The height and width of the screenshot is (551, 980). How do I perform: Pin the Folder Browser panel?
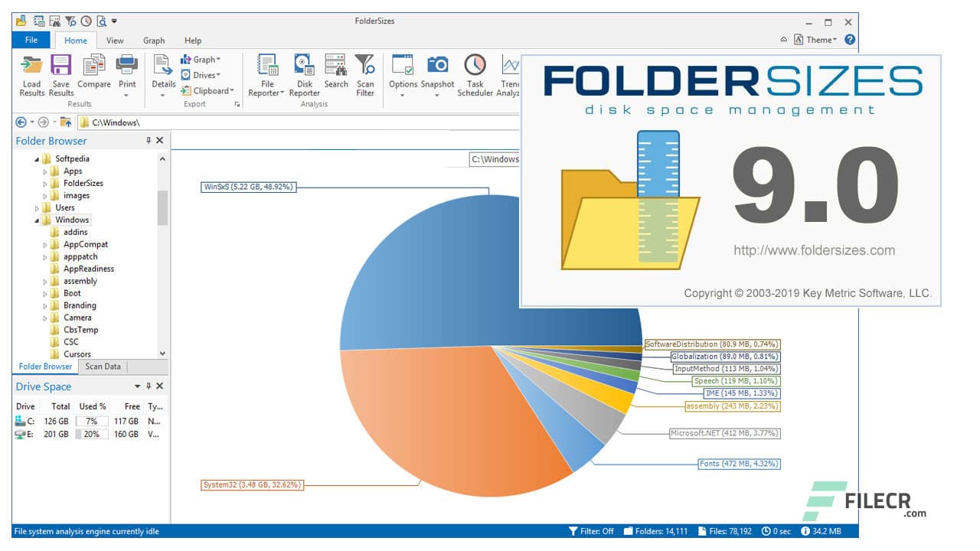(148, 140)
